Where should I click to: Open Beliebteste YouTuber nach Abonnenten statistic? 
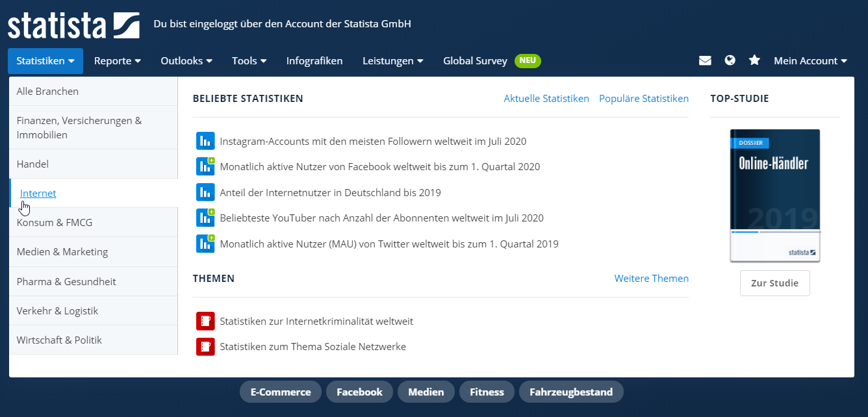pos(381,218)
